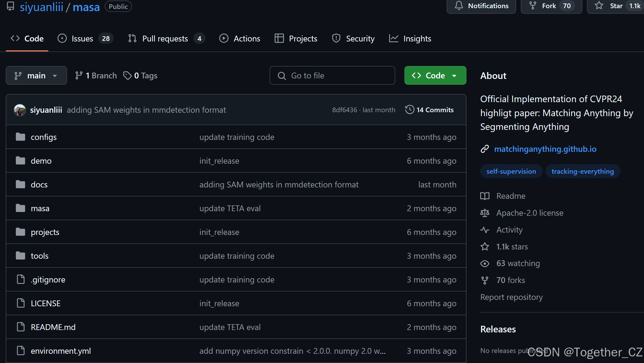Screen dimensions: 644x363
Task: Open the README.md file
Action: 53,327
